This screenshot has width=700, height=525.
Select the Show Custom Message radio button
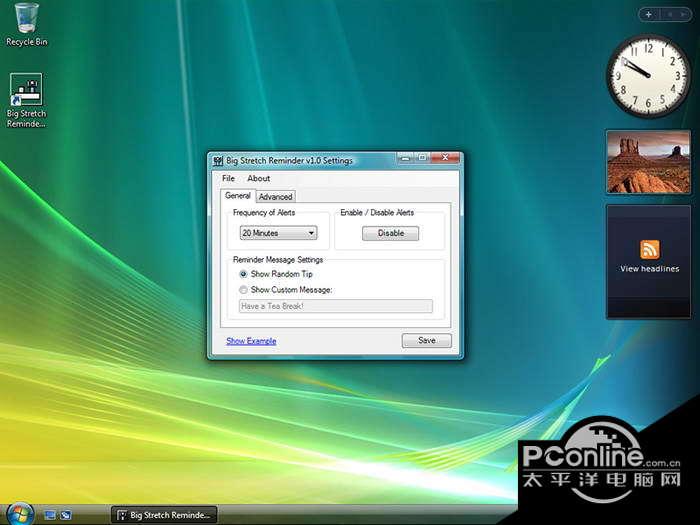(243, 290)
